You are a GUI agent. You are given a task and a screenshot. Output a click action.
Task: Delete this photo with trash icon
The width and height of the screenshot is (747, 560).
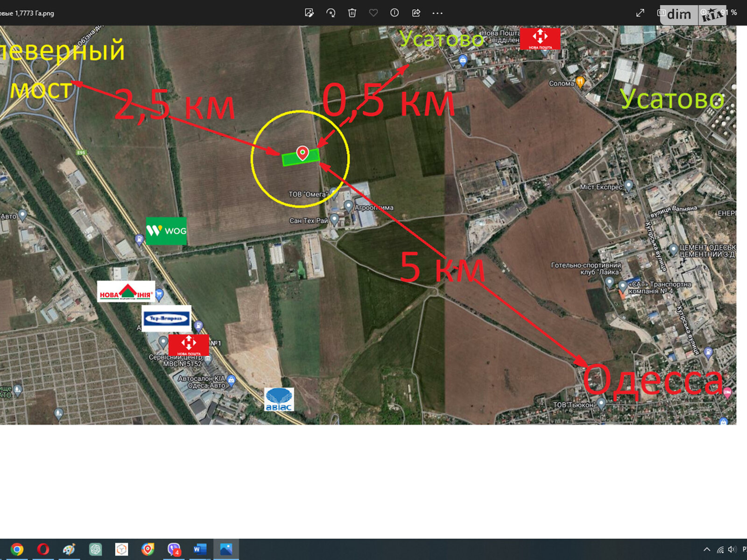pyautogui.click(x=352, y=13)
